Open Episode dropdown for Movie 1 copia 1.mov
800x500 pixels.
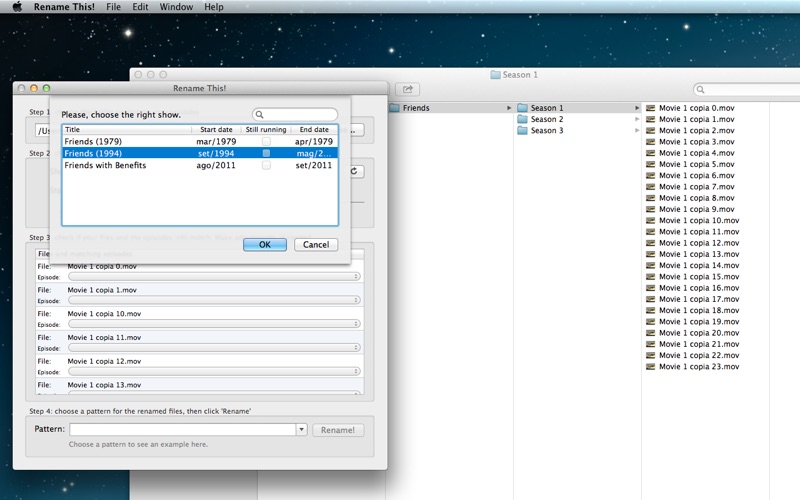point(214,300)
